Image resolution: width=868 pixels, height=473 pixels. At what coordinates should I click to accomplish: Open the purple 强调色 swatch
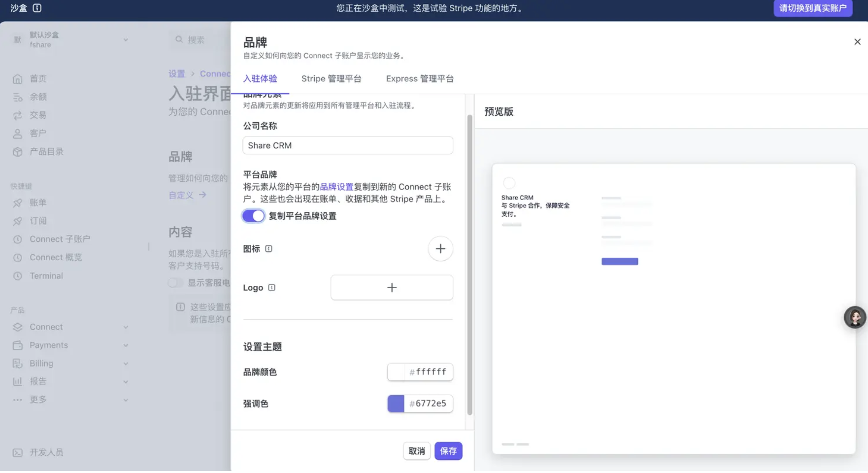tap(396, 404)
